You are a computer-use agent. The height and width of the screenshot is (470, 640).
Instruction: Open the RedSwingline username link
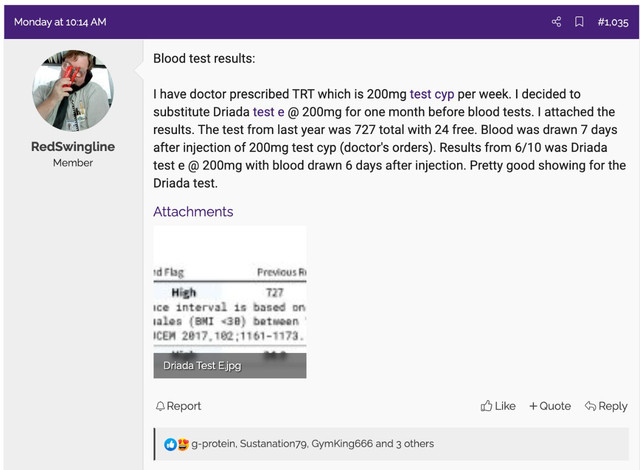pyautogui.click(x=73, y=146)
